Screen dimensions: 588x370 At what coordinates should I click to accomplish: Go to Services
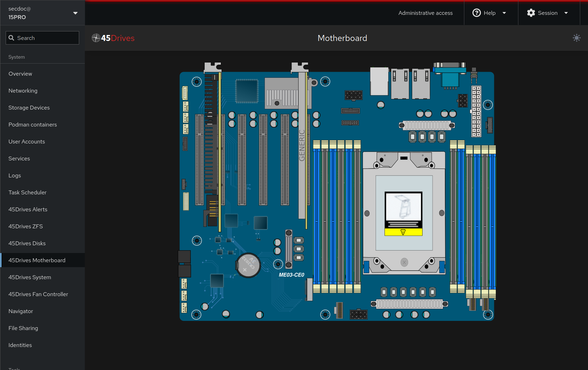click(42, 158)
